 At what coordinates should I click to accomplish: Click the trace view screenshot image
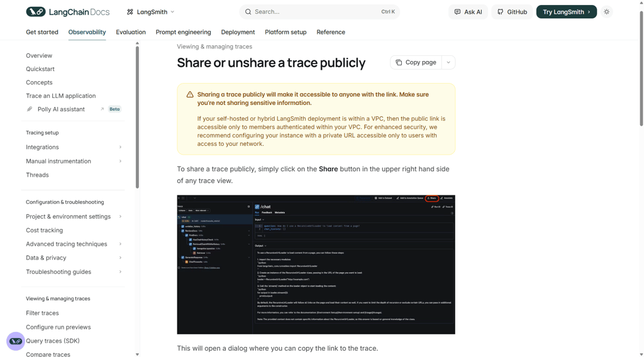[x=316, y=265]
